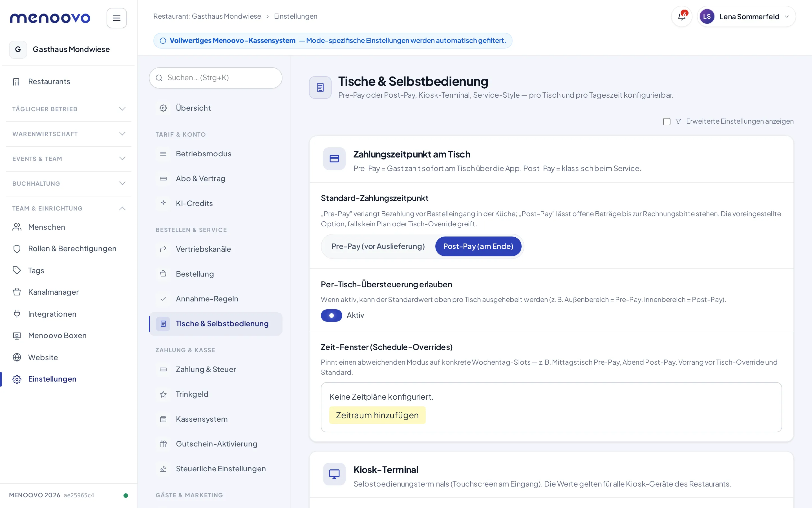Click the Zahlungszeitpunkt credit card icon
This screenshot has height=508, width=812.
click(334, 159)
